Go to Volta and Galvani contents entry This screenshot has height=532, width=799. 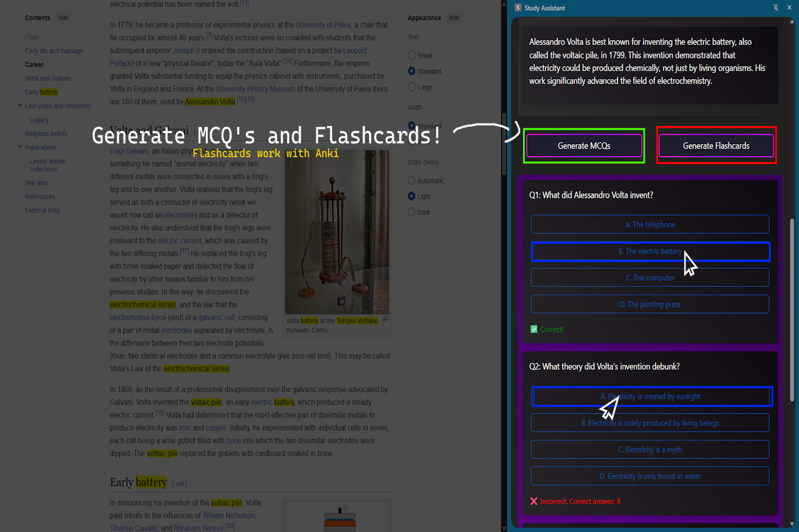pos(47,79)
